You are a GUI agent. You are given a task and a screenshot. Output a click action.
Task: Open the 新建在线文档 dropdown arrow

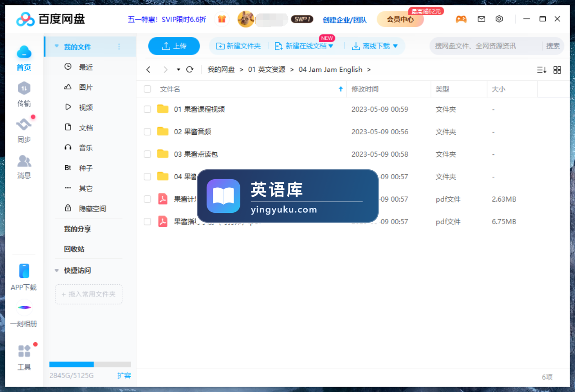coord(331,46)
